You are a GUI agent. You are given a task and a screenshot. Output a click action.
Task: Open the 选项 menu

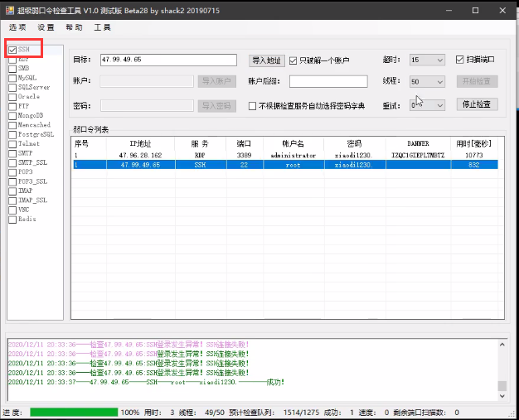tap(17, 27)
